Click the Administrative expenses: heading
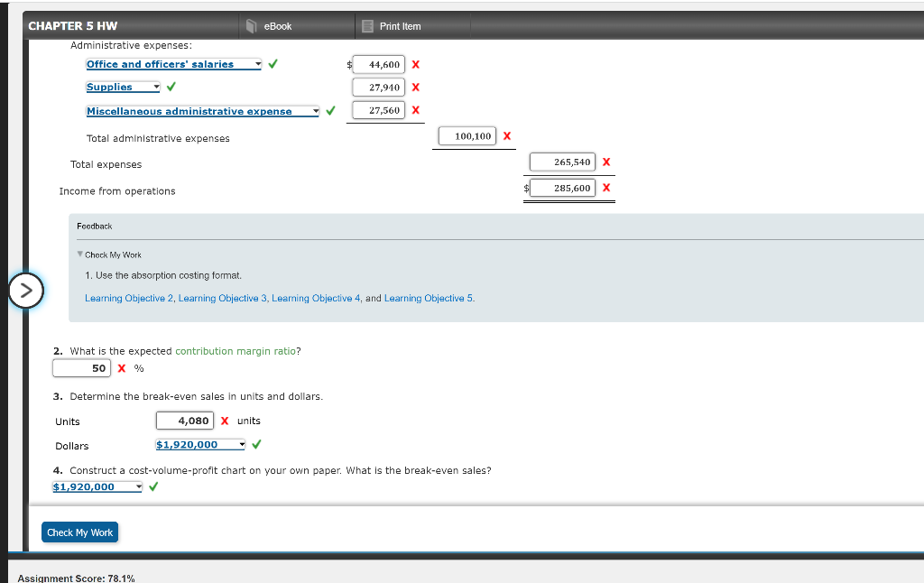Screen dimensions: 924x583 tap(131, 45)
